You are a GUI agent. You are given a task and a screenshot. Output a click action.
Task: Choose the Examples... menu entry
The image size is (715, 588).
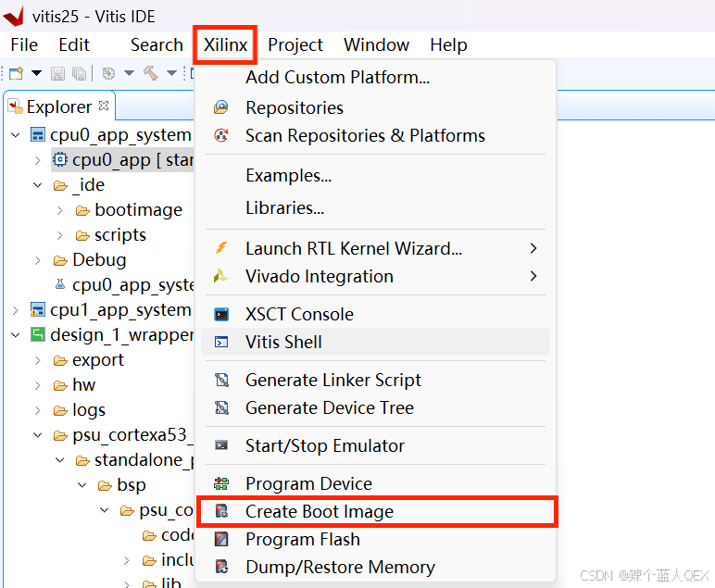click(375, 175)
